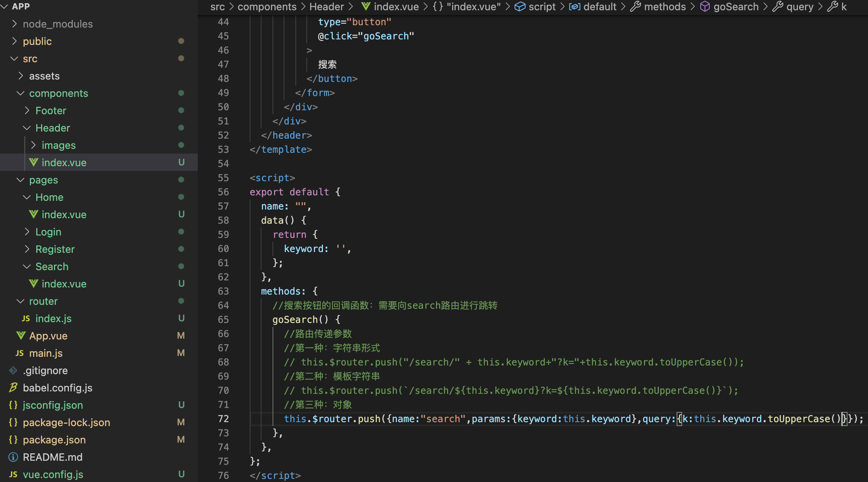Select the components breadcrumb segment
The image size is (868, 482).
(267, 6)
